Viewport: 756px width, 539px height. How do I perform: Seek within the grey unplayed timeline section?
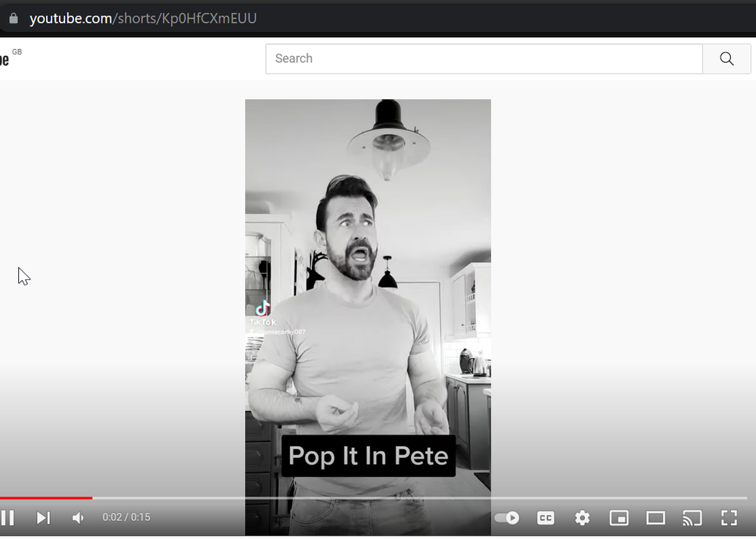(416, 498)
